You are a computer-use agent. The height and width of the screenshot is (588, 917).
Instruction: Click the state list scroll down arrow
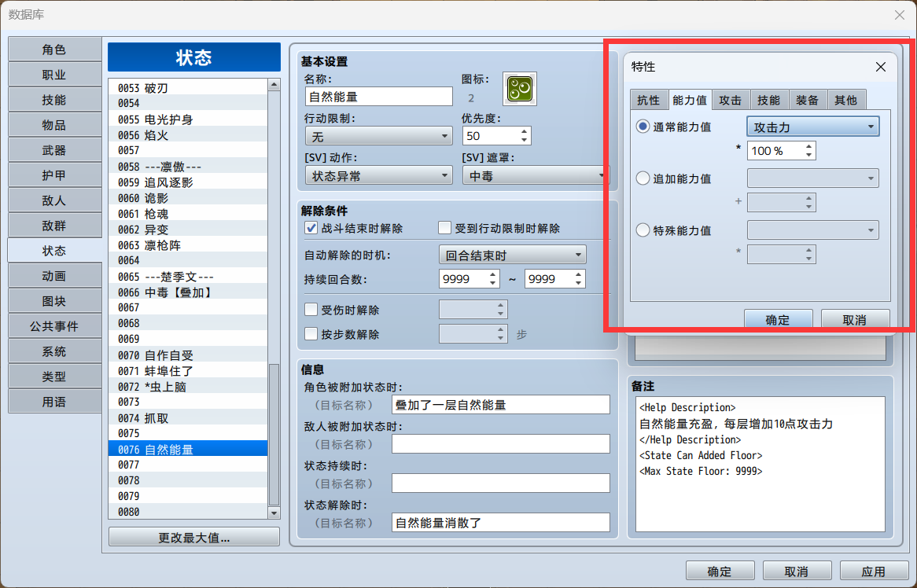click(x=274, y=513)
